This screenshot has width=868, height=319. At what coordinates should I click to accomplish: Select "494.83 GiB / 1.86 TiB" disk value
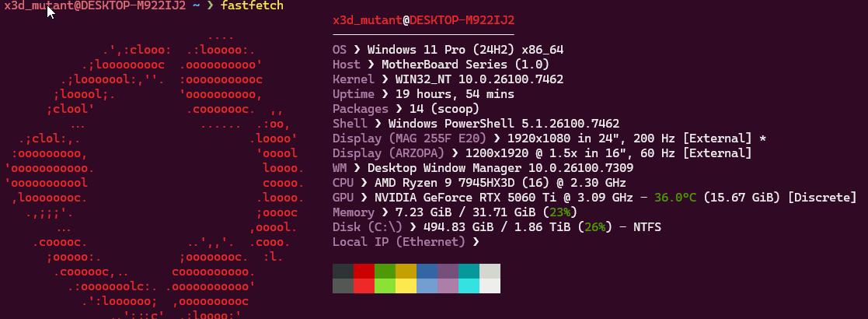pos(497,227)
